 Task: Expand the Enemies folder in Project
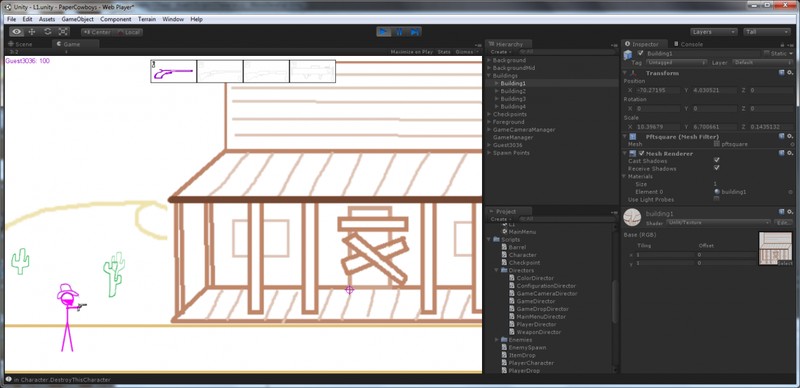click(x=496, y=340)
